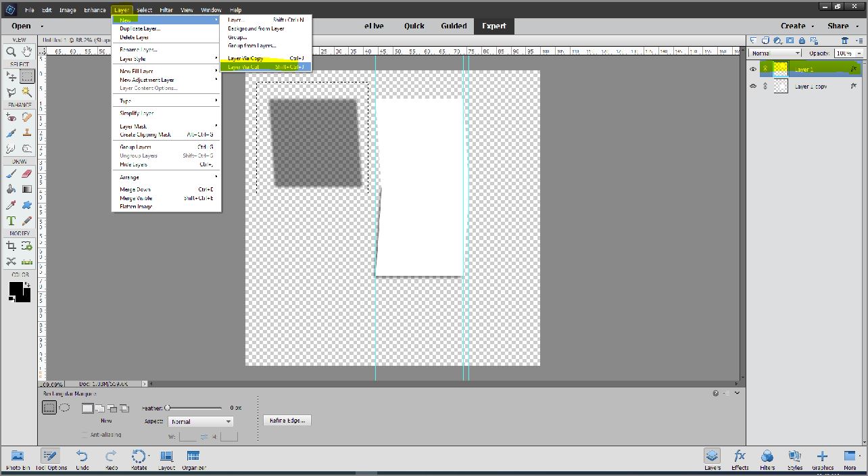
Task: Lock transparent pixels icon in Layers panel
Action: pyautogui.click(x=814, y=41)
